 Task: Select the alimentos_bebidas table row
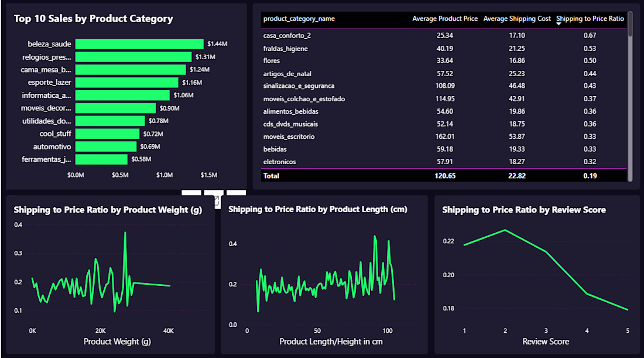pyautogui.click(x=444, y=111)
